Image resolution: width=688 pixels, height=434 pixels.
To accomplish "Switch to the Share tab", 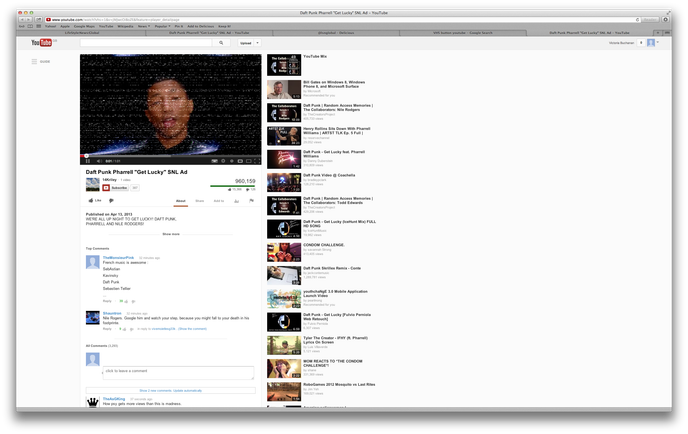I will (199, 201).
